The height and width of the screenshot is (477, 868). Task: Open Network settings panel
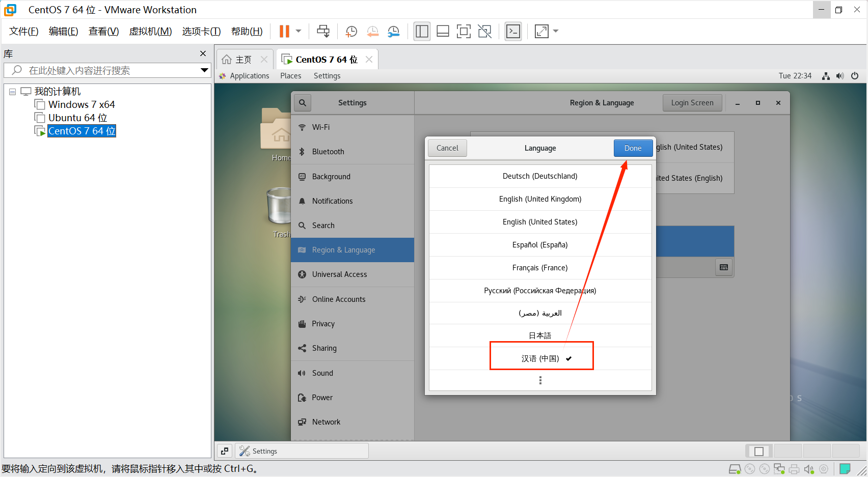point(352,422)
